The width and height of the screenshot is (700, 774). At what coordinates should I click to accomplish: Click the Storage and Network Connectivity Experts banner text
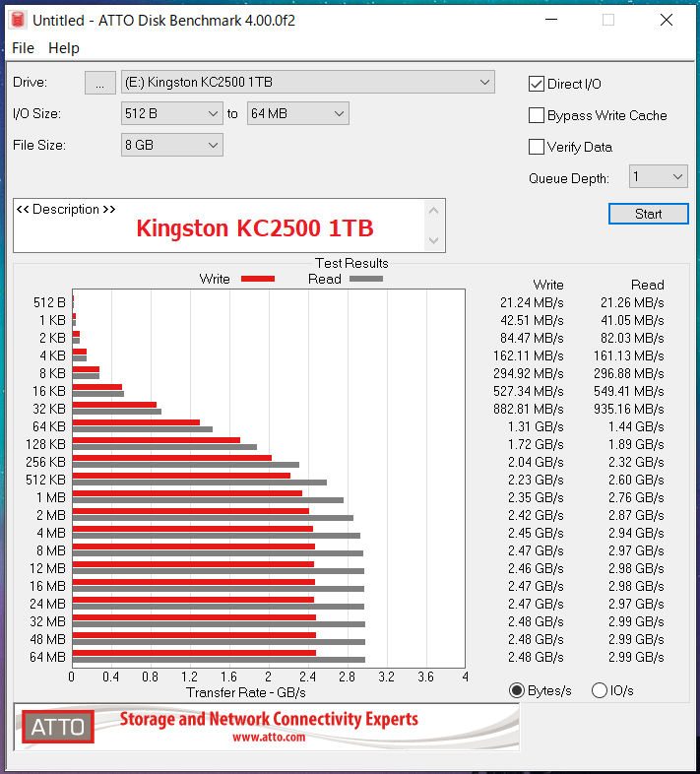click(x=269, y=719)
